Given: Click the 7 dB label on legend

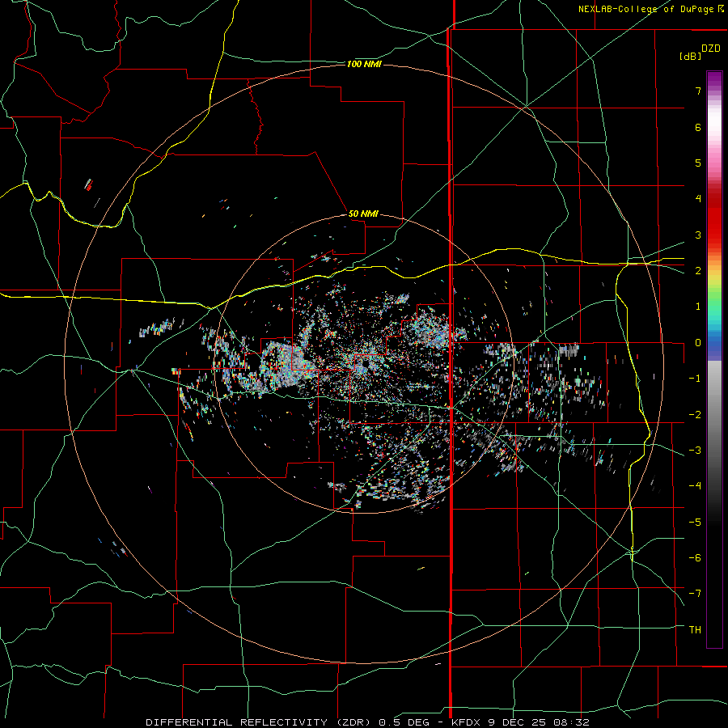Looking at the screenshot, I should click(x=698, y=91).
